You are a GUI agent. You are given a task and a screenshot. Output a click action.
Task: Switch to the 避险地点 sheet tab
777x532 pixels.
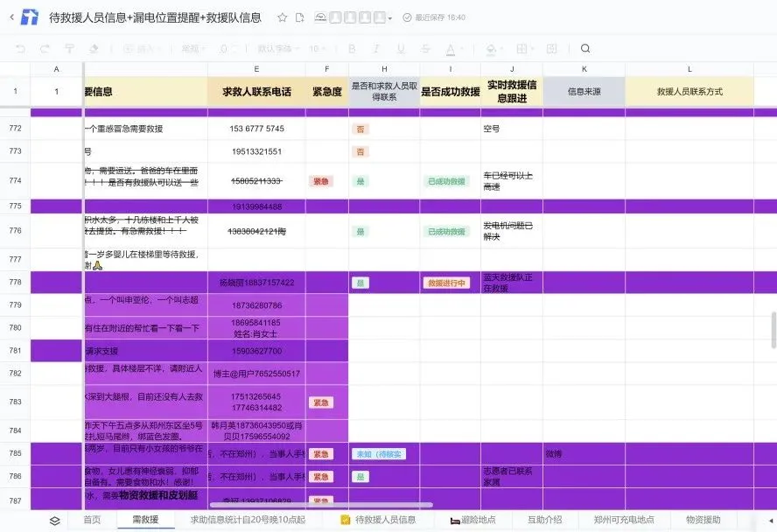click(x=473, y=520)
